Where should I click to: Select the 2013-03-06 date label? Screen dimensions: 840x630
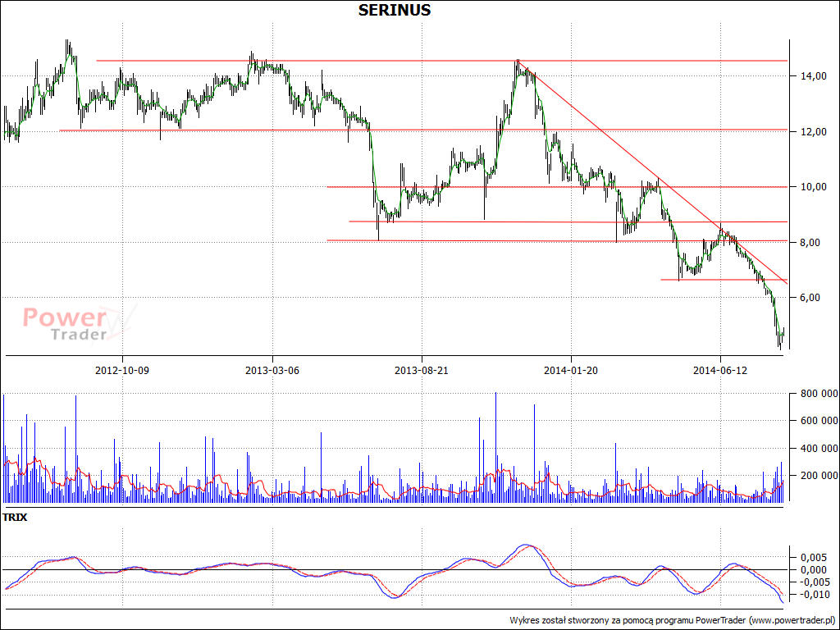pyautogui.click(x=272, y=370)
